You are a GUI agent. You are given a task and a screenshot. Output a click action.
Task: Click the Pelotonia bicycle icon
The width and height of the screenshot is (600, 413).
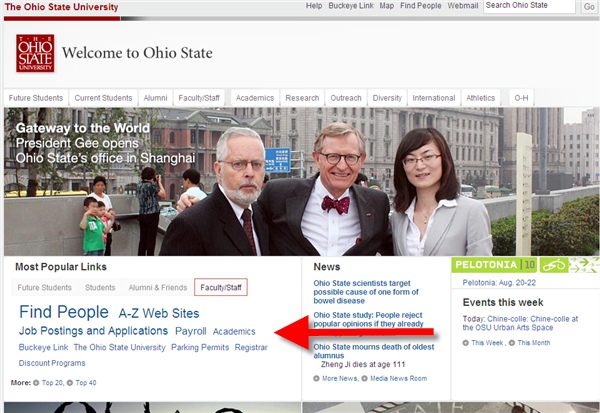tap(554, 265)
